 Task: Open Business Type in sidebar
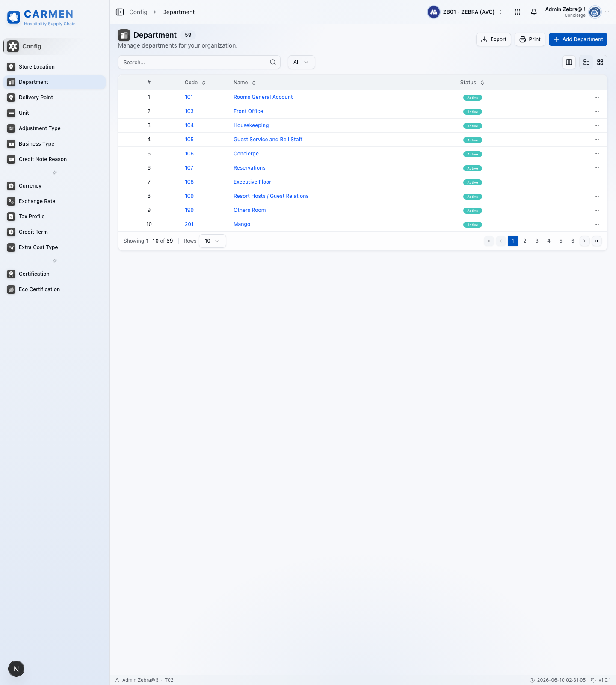(x=55, y=144)
